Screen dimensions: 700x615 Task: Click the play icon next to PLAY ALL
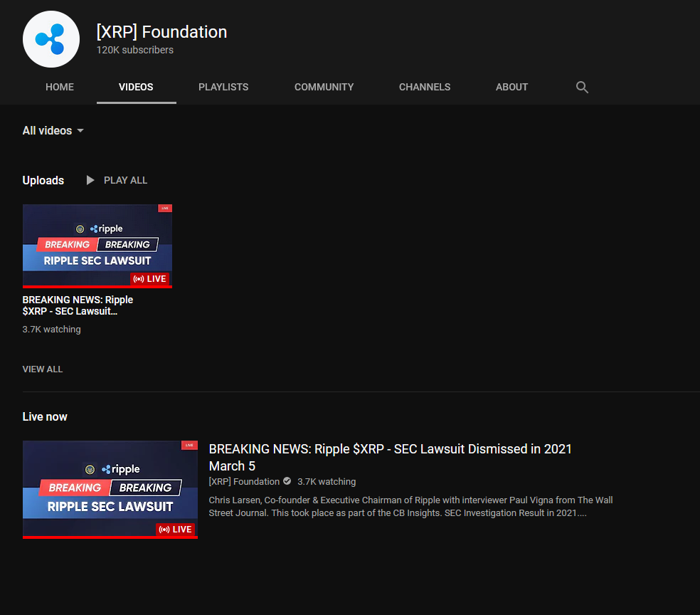[x=89, y=179]
